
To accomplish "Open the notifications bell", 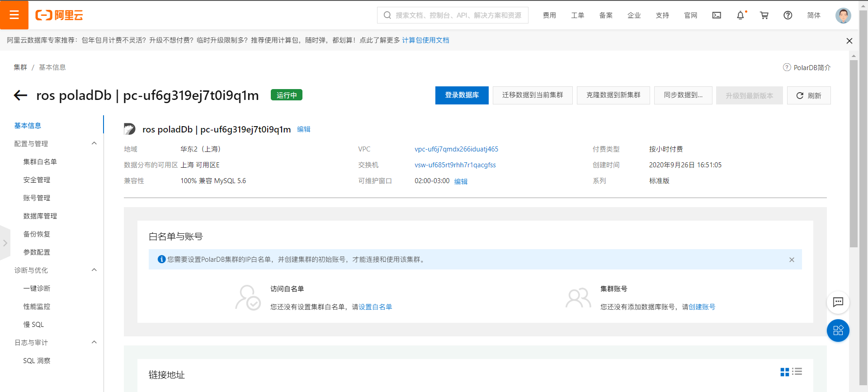I will tap(740, 15).
